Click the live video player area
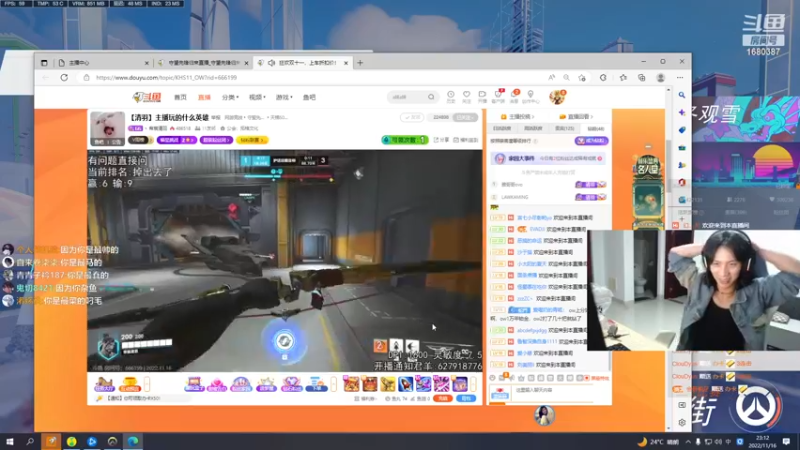Screen dimensions: 800x450 click(x=285, y=260)
